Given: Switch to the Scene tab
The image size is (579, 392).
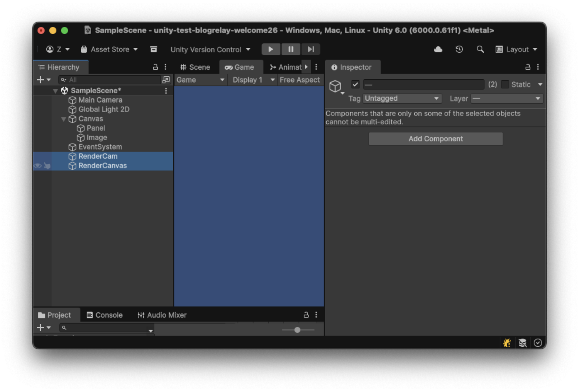Looking at the screenshot, I should click(195, 67).
